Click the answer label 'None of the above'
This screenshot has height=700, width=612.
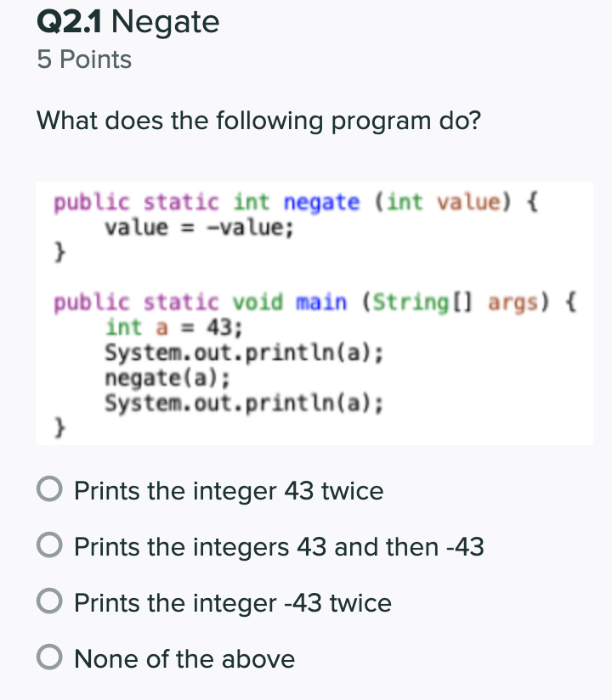tap(184, 659)
